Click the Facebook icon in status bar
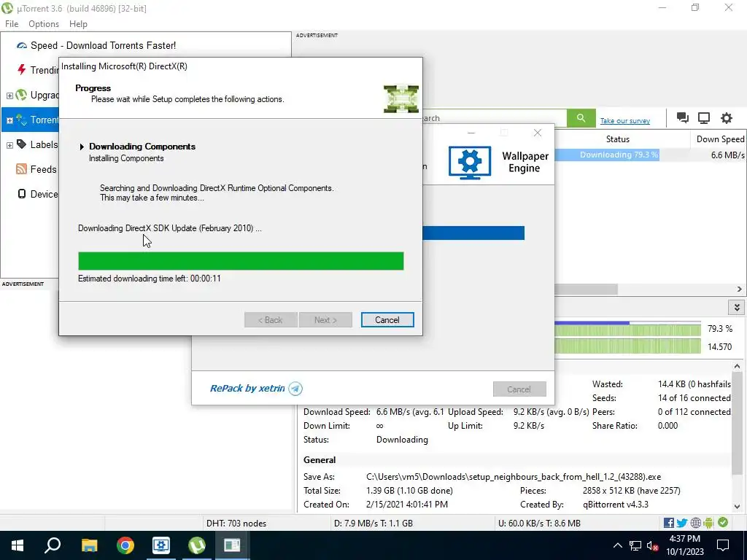The image size is (747, 560). (x=668, y=523)
